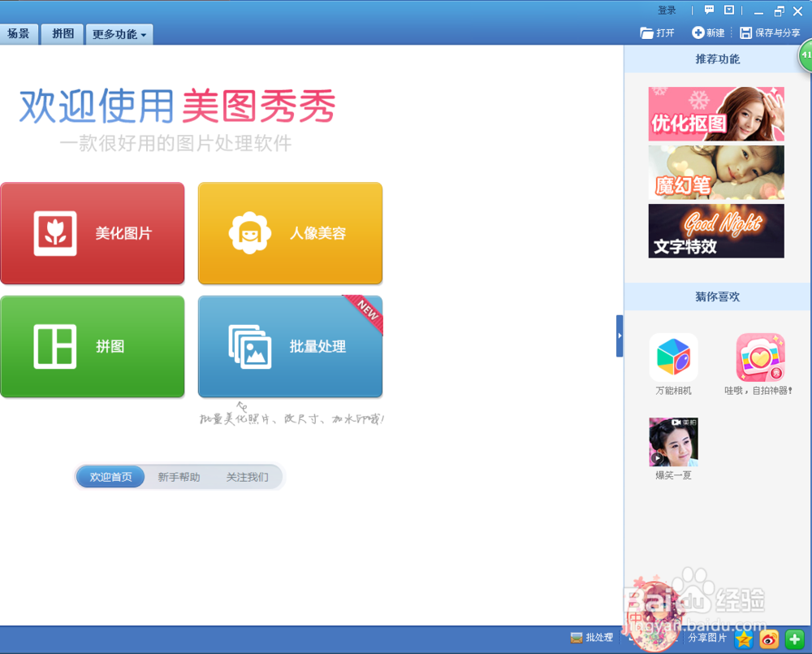The width and height of the screenshot is (812, 654).
Task: Collapse the right sidebar arrow handle
Action: coord(620,336)
